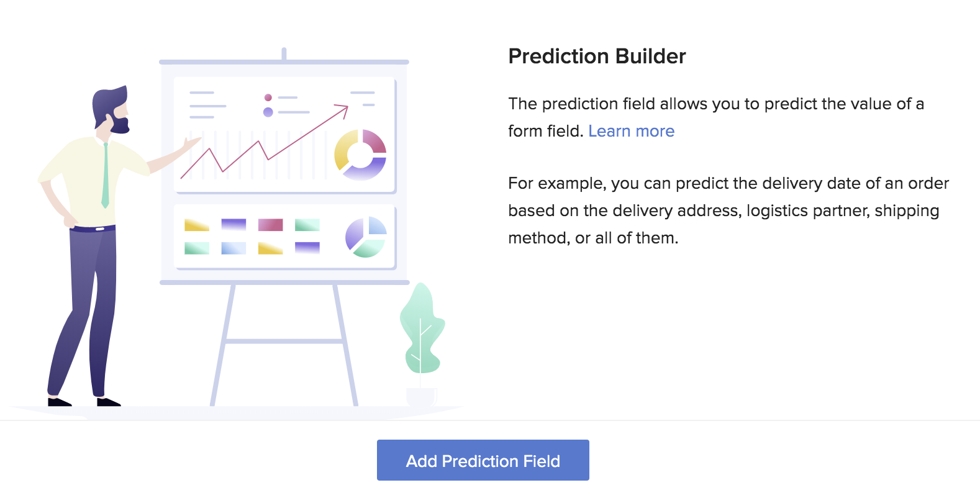Click the rising line graph arrow
Viewport: 980px width, 498px height.
coord(265,142)
